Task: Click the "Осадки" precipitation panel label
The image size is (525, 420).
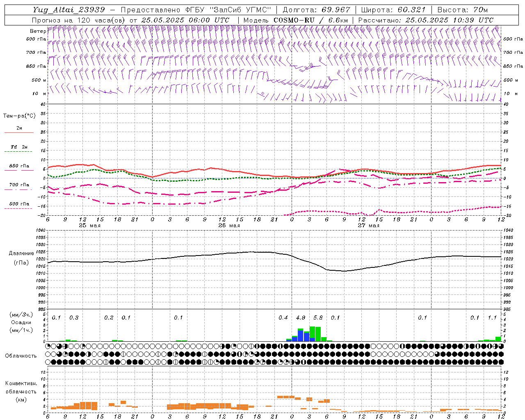Action: [x=21, y=322]
